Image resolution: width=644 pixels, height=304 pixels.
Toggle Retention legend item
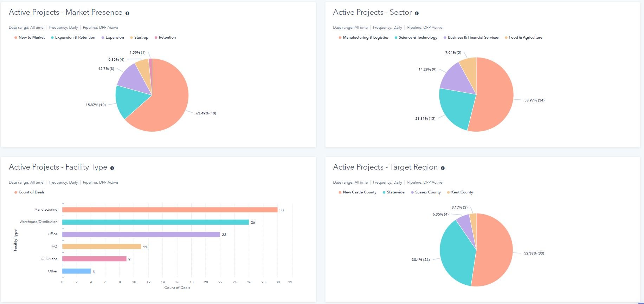click(165, 38)
